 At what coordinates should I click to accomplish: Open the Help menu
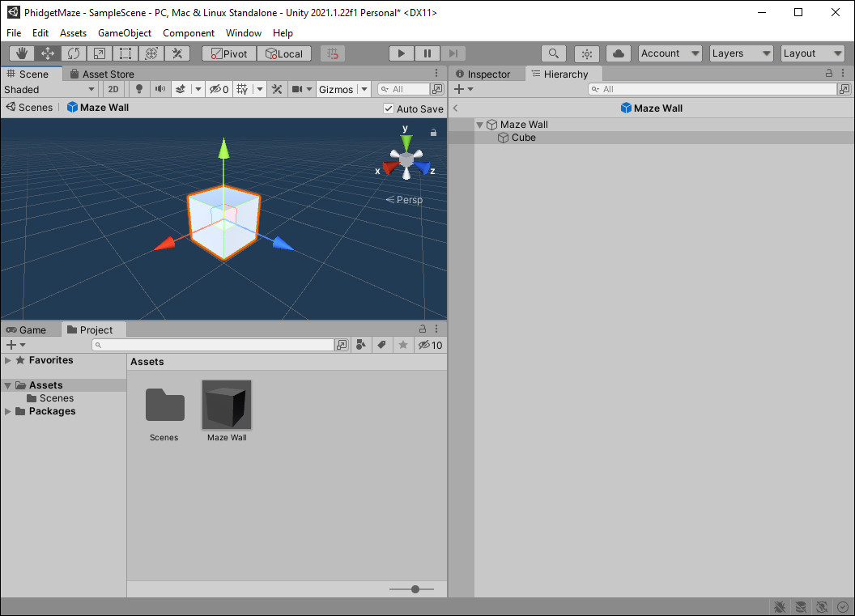click(283, 32)
